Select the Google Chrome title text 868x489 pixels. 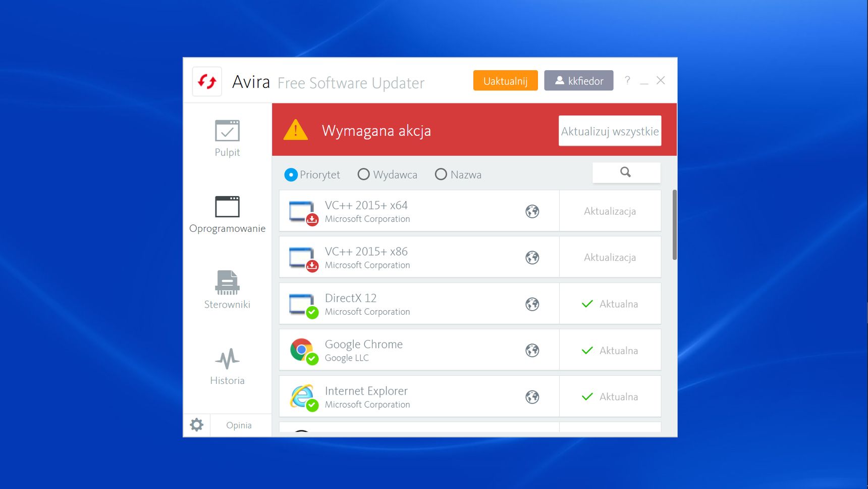tap(364, 345)
